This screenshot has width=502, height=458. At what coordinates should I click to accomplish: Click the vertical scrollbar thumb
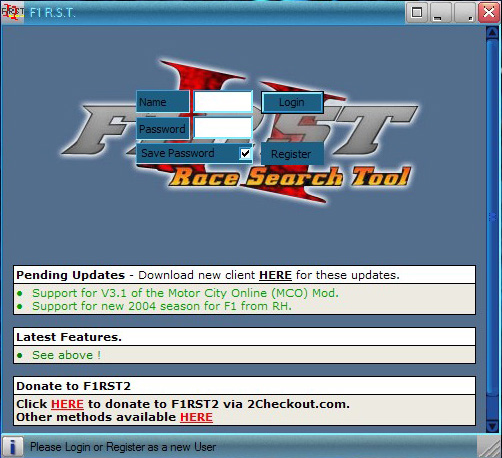[x=492, y=218]
